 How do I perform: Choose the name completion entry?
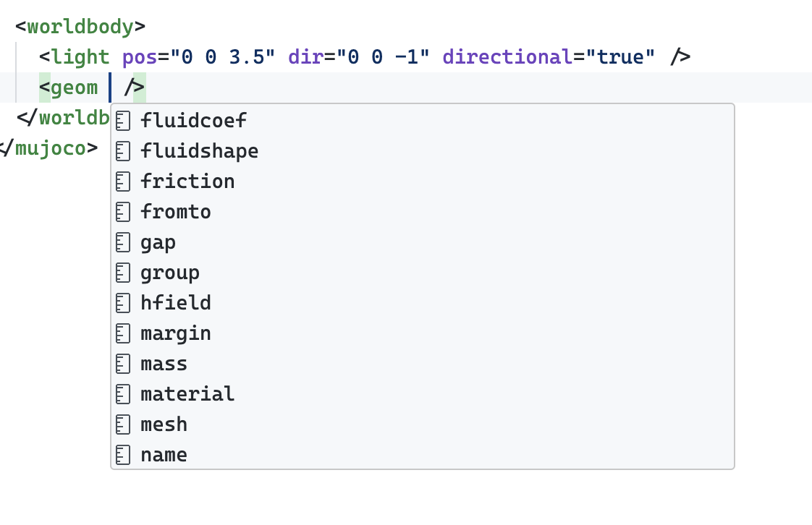[163, 454]
